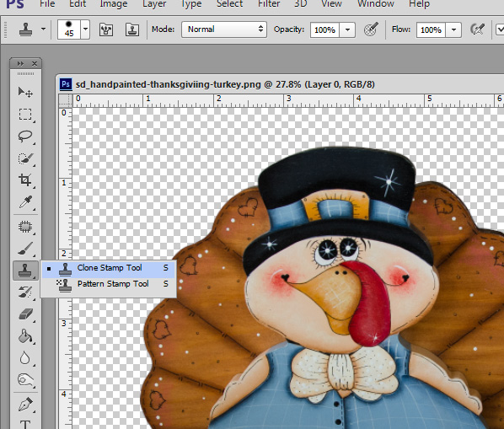Select the Type tool in toolbox
The height and width of the screenshot is (429, 504).
(25, 424)
